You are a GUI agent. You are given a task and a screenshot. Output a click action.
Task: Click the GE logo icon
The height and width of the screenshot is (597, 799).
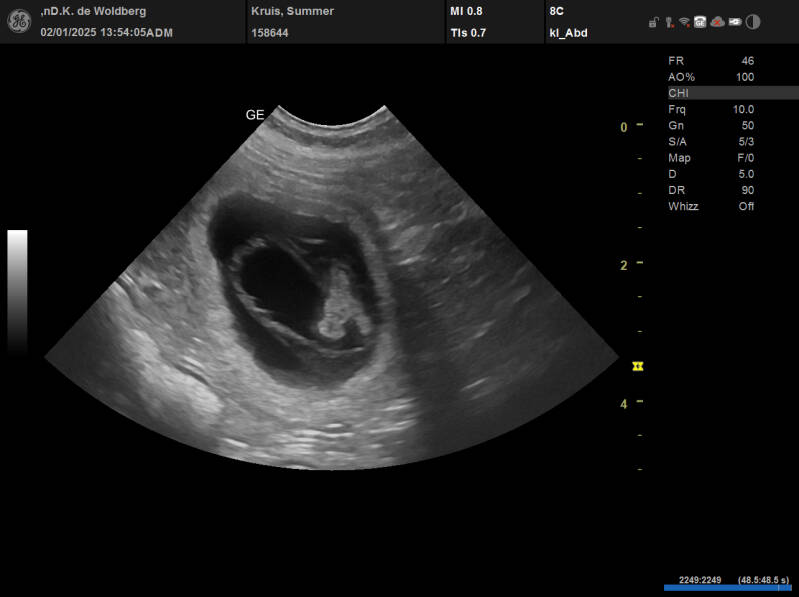18,21
